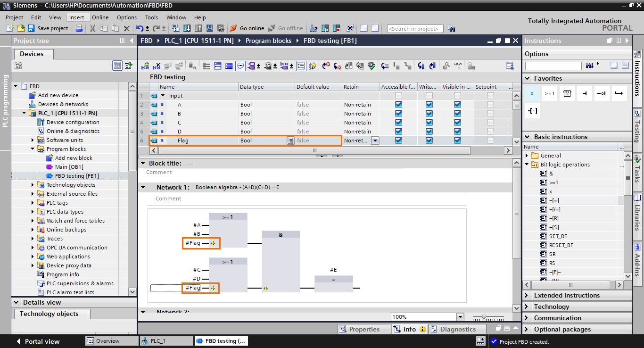Click the Search in project input field

coord(415,29)
